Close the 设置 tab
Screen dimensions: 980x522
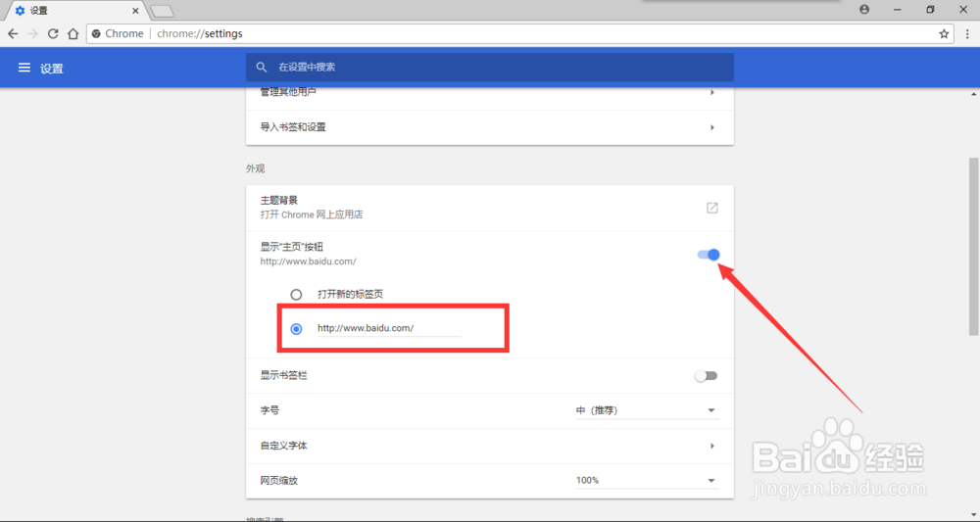[x=135, y=11]
